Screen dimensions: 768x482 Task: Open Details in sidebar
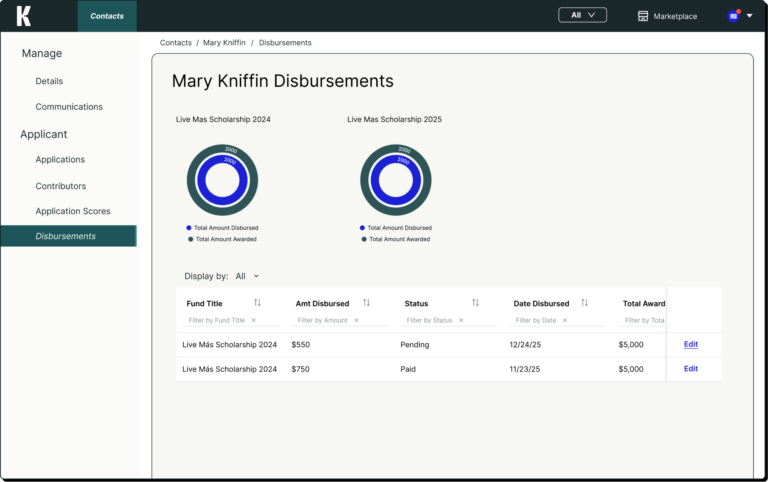49,81
